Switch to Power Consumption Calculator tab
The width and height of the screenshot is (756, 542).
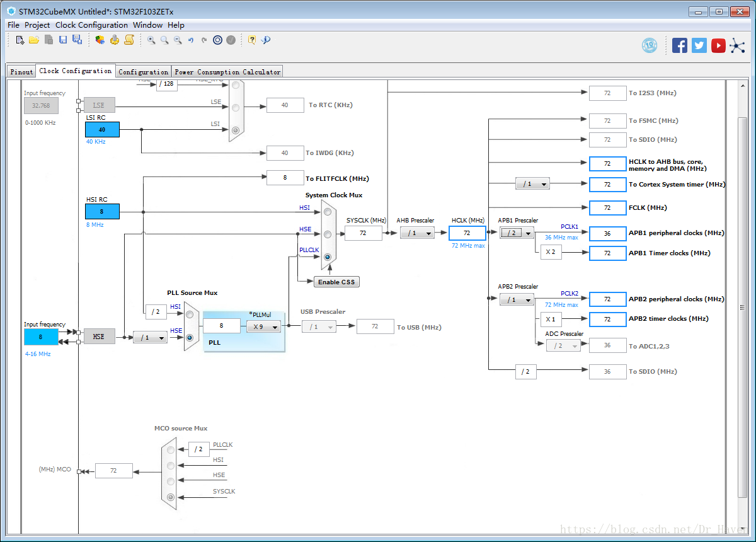(227, 71)
